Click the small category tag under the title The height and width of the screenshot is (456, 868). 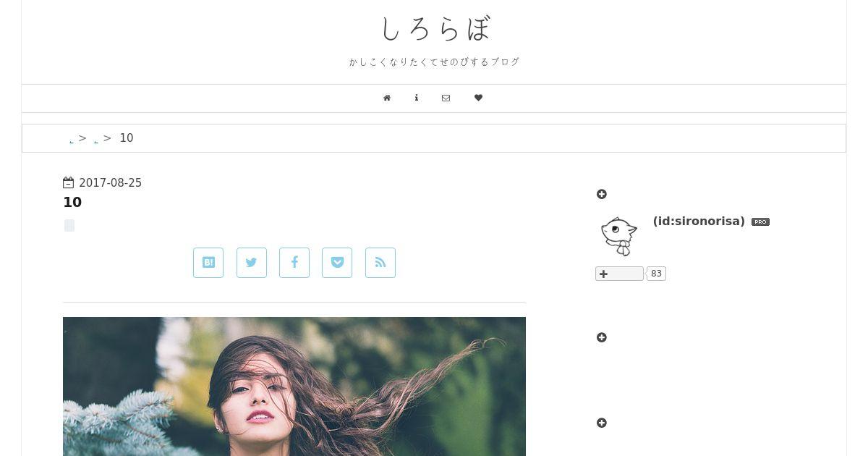pos(69,226)
